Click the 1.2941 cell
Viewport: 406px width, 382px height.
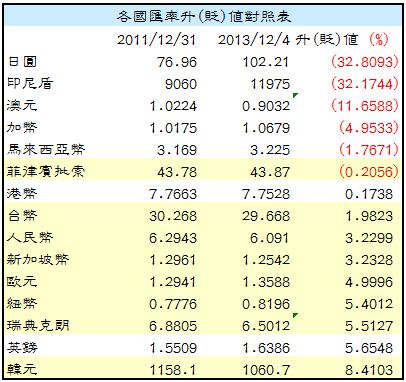(173, 282)
